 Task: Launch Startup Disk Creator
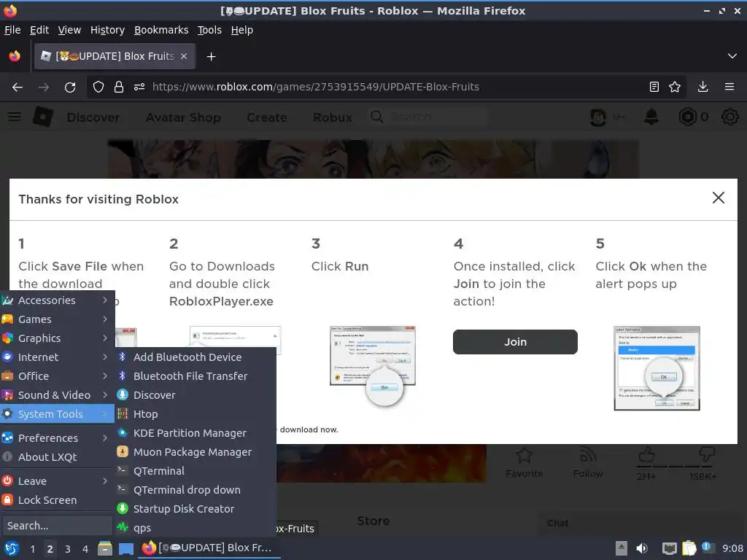196,509
